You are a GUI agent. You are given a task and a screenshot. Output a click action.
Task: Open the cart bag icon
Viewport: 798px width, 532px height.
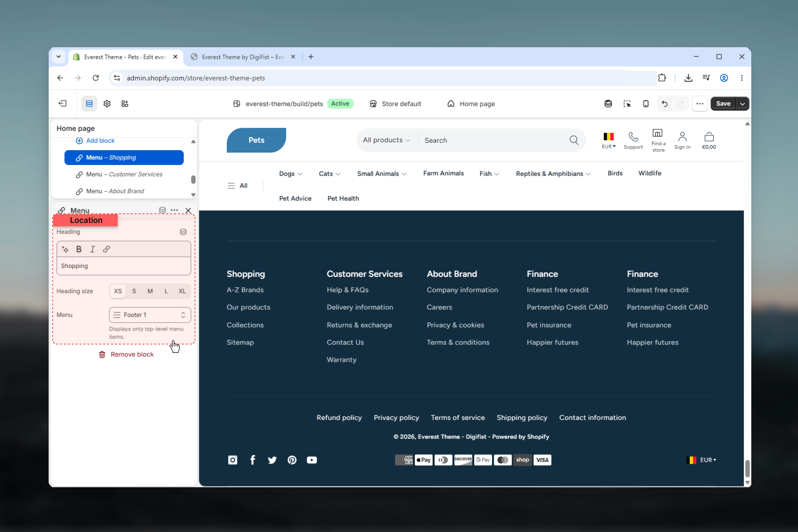[x=709, y=137]
